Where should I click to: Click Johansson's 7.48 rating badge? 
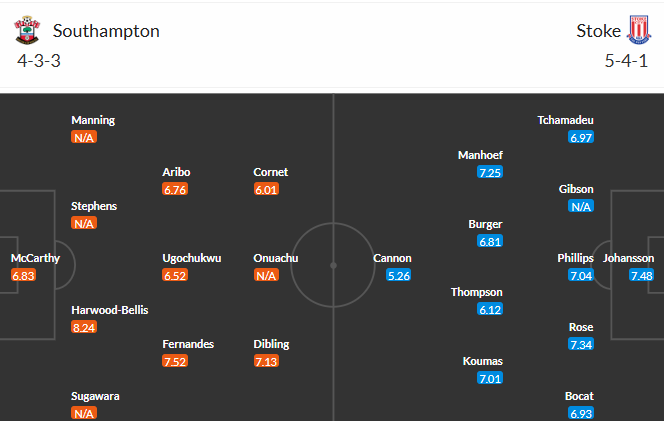[x=641, y=276]
